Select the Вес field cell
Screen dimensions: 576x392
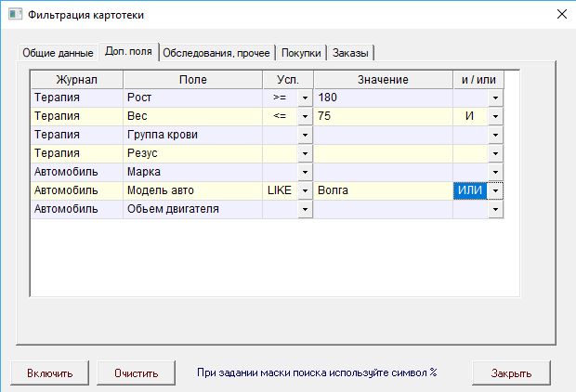(193, 116)
